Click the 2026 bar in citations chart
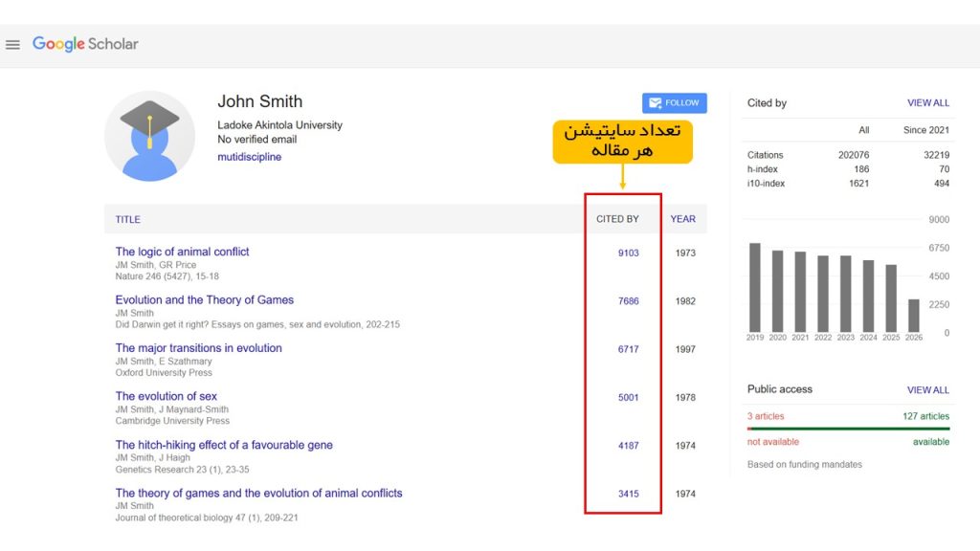Image resolution: width=980 pixels, height=551 pixels. pos(914,316)
